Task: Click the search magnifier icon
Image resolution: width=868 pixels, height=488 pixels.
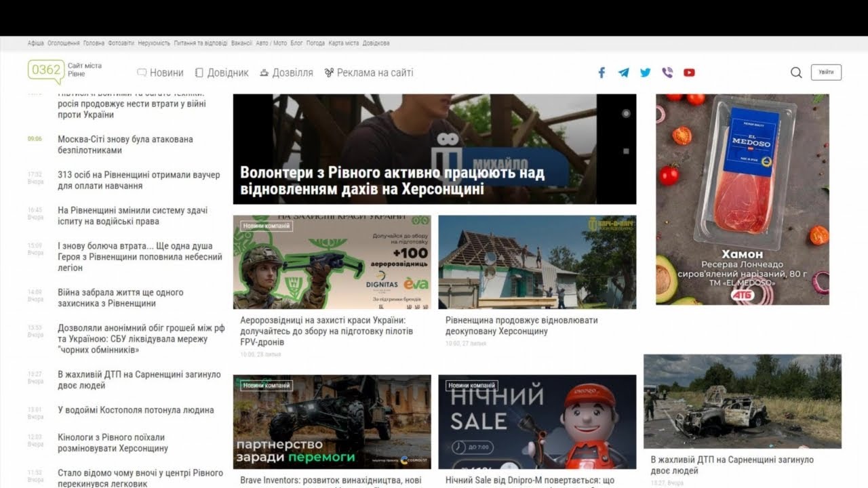Action: click(796, 73)
